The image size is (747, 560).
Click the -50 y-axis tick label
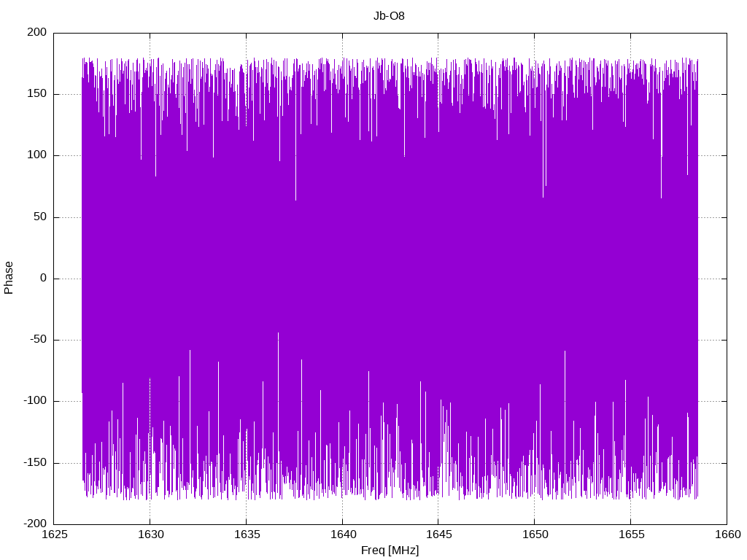coord(39,340)
